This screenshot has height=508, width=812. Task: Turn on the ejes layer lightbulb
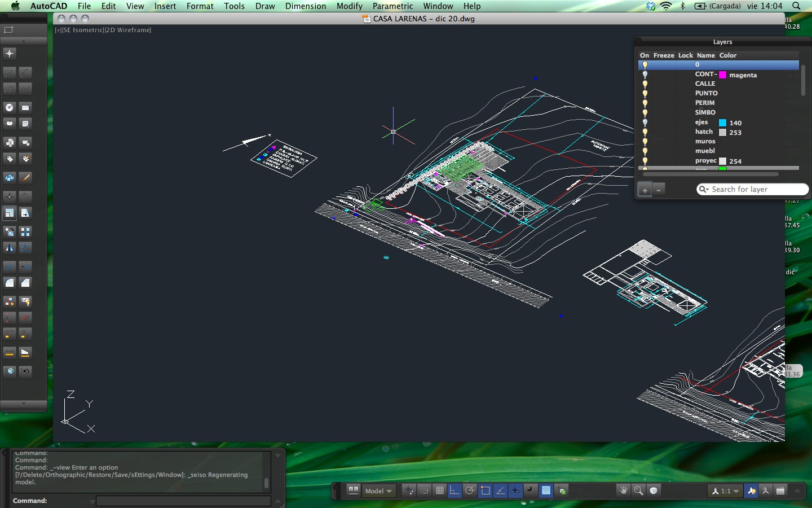point(645,122)
